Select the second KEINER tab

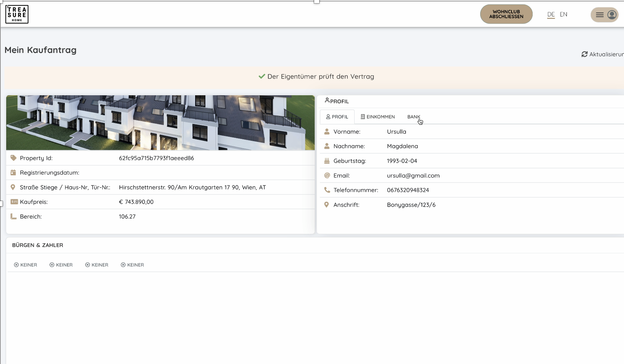point(61,265)
